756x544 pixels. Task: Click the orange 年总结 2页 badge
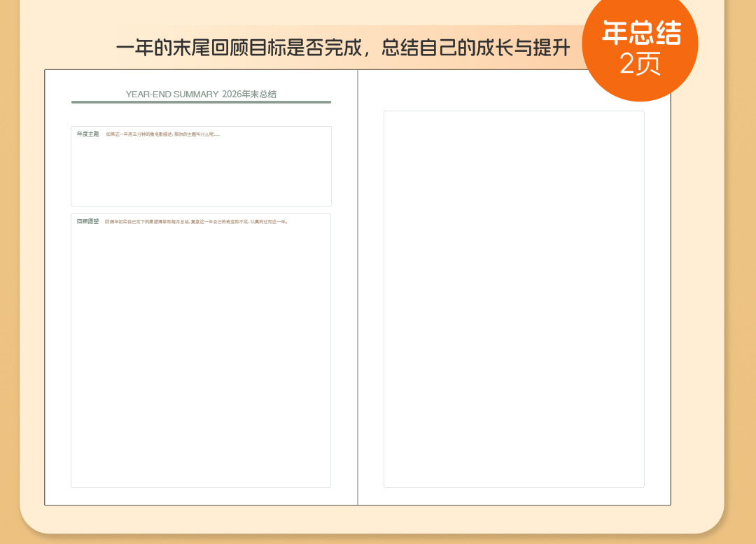(640, 48)
